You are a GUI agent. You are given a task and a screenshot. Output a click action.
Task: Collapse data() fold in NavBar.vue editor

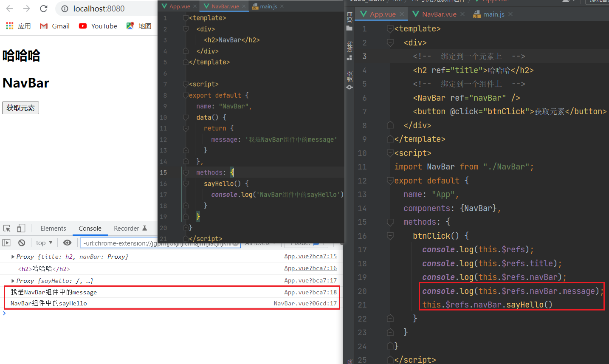[186, 117]
